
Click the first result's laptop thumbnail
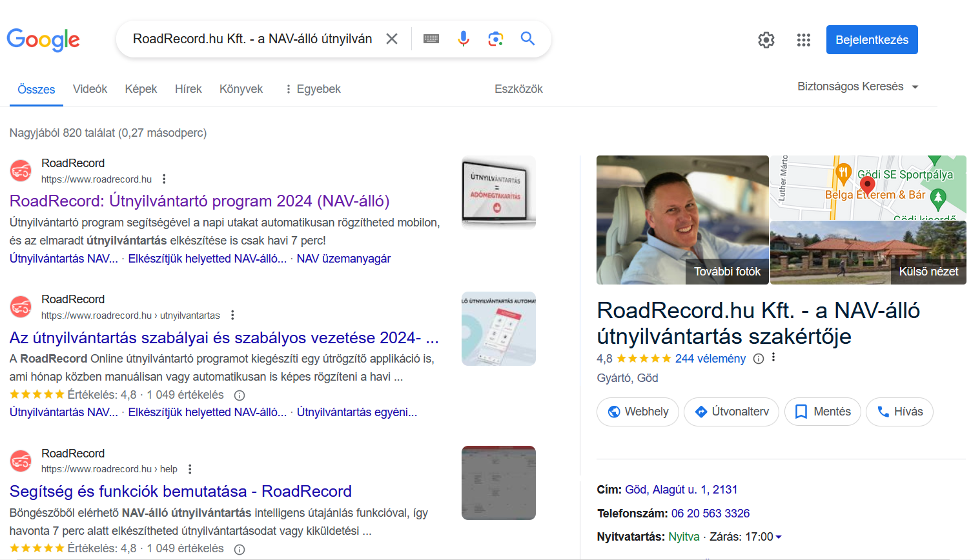pyautogui.click(x=498, y=193)
